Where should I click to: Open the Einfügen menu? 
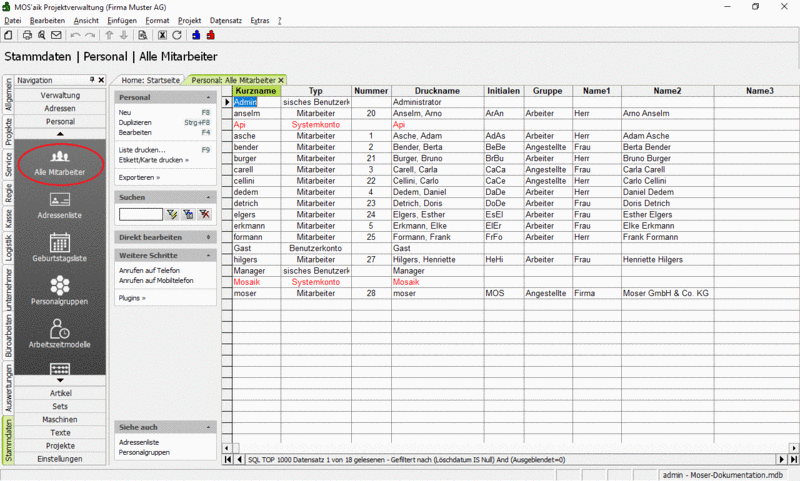122,20
